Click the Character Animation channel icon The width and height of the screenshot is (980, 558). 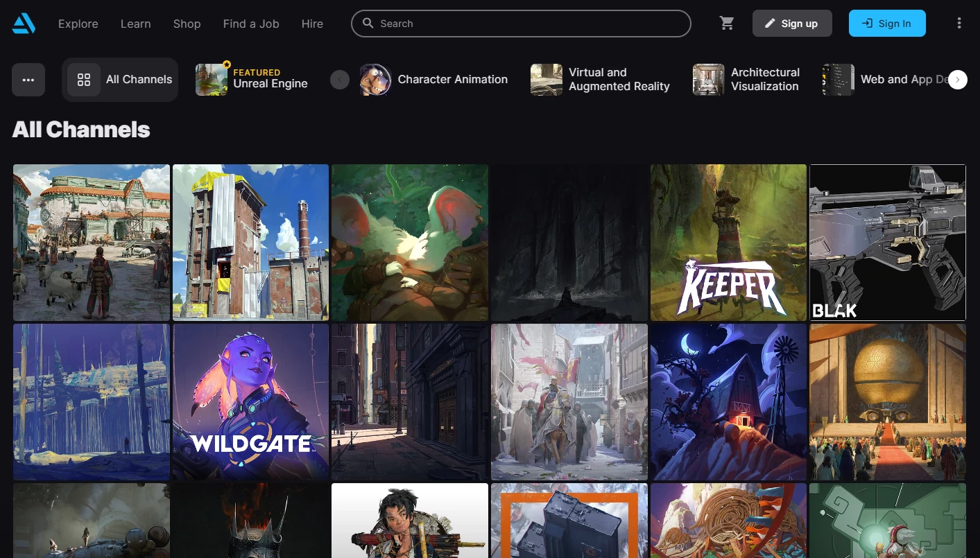pyautogui.click(x=376, y=79)
